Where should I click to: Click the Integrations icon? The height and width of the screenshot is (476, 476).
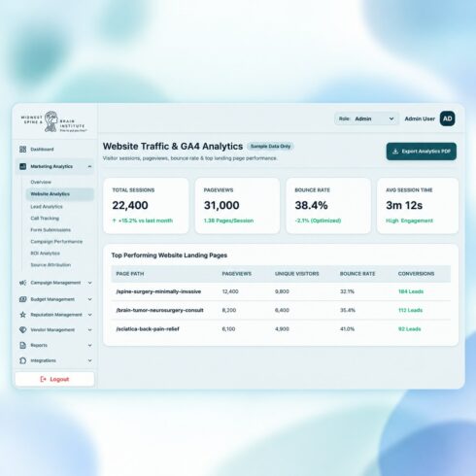pyautogui.click(x=22, y=360)
